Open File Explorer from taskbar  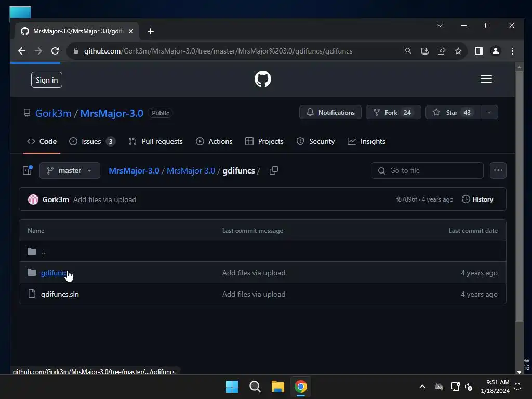(278, 387)
